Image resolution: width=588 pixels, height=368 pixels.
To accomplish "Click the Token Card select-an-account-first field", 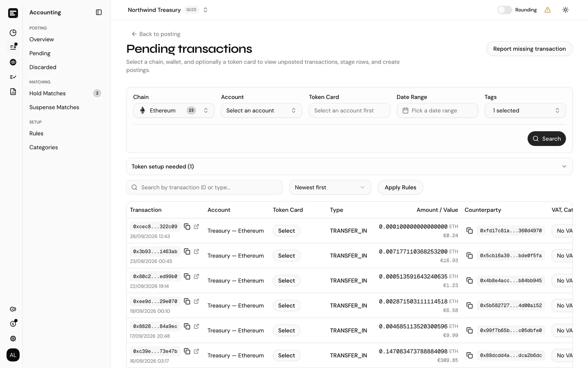I will pyautogui.click(x=350, y=110).
